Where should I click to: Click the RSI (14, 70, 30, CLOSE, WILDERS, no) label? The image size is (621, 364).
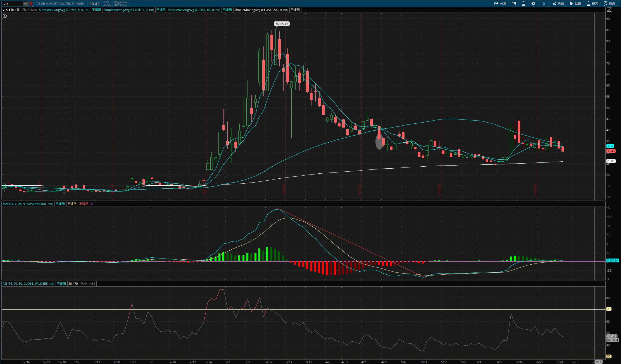tap(28, 284)
